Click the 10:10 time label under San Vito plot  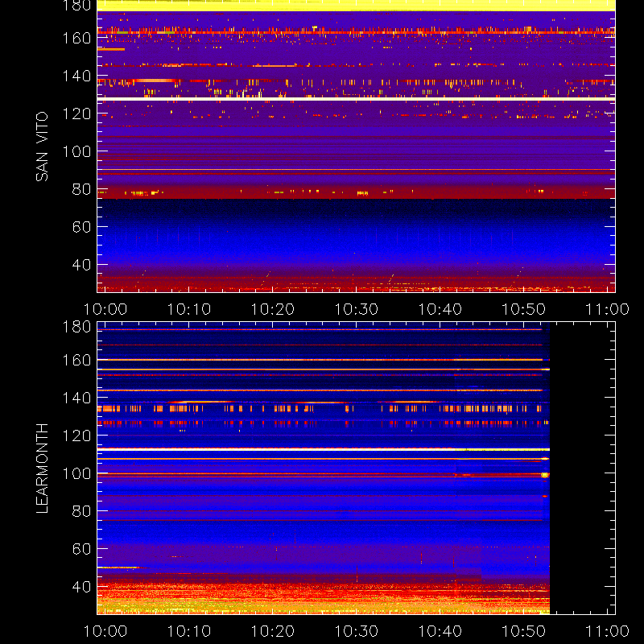pyautogui.click(x=189, y=309)
